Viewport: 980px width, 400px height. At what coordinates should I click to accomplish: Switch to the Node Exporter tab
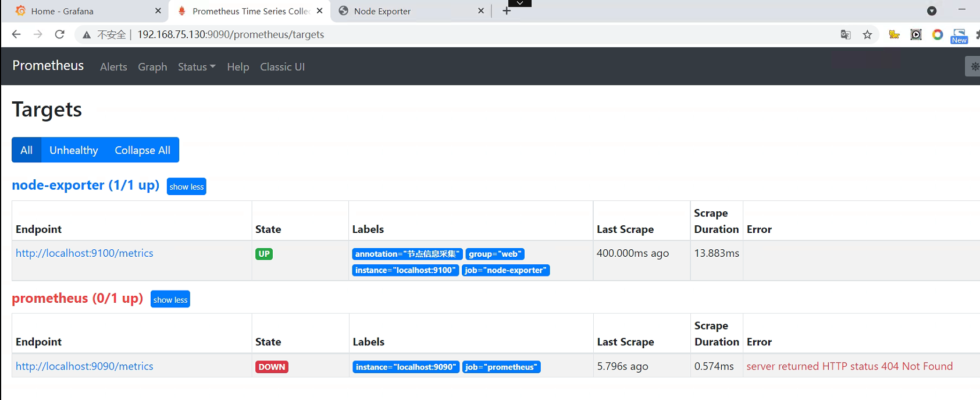pyautogui.click(x=382, y=11)
